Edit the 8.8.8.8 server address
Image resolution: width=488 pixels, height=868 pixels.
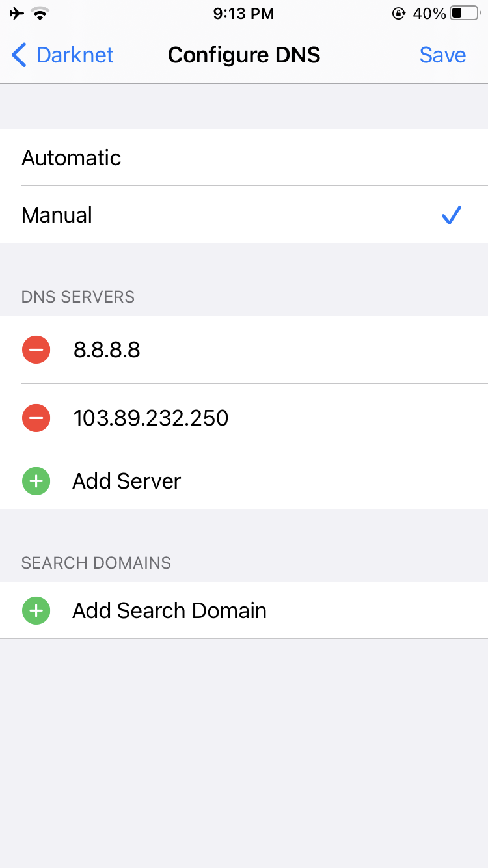tap(107, 350)
